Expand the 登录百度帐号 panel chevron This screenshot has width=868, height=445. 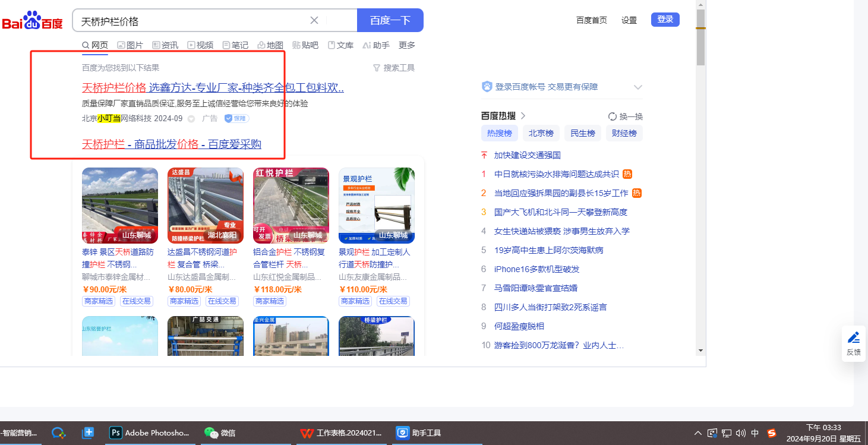click(x=637, y=87)
